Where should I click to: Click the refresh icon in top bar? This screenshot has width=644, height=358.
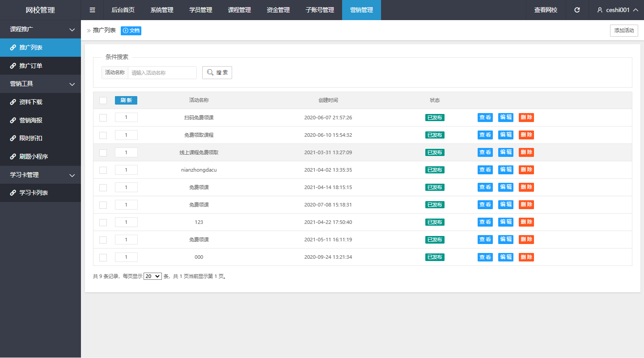tap(577, 10)
